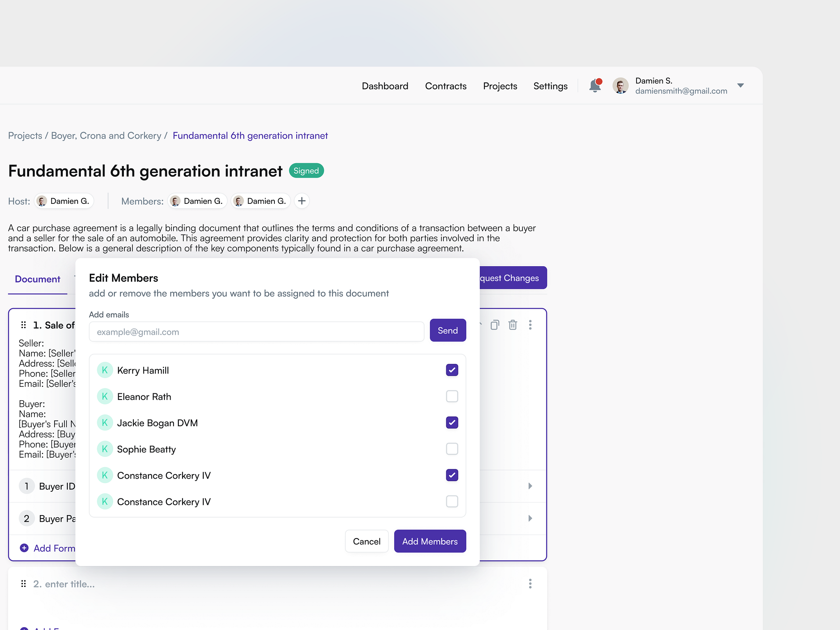Click the Signed status badge
The height and width of the screenshot is (630, 840).
click(306, 170)
